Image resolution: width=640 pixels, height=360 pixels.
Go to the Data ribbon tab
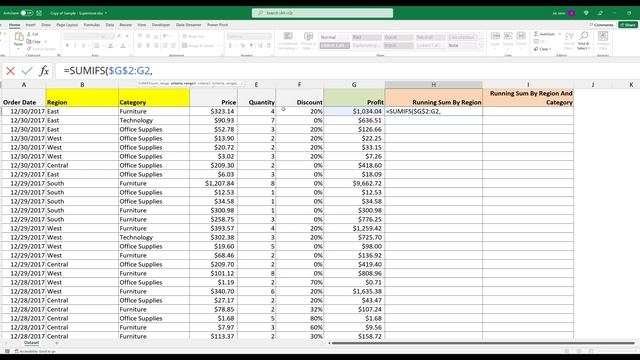110,25
